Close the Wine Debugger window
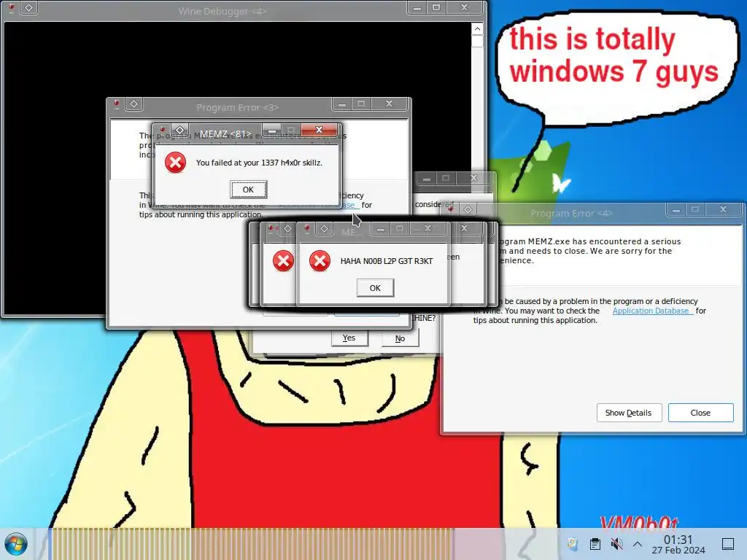Image resolution: width=747 pixels, height=560 pixels. coord(465,7)
